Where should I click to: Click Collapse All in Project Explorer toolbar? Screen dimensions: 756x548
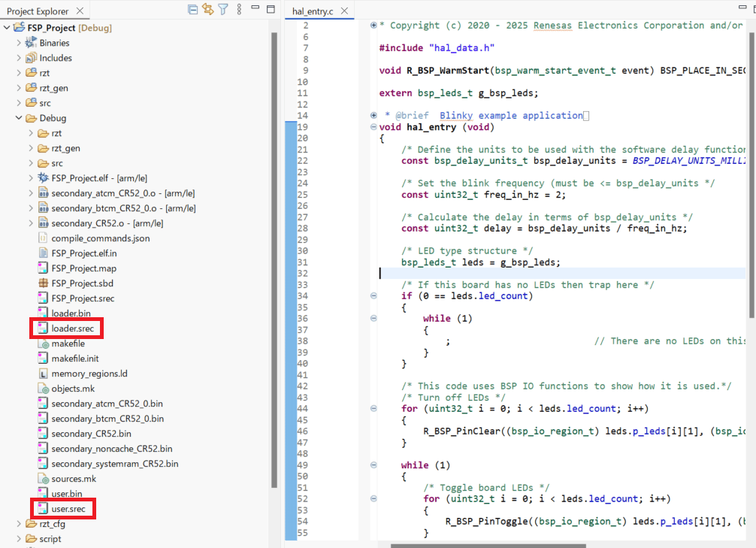point(192,8)
